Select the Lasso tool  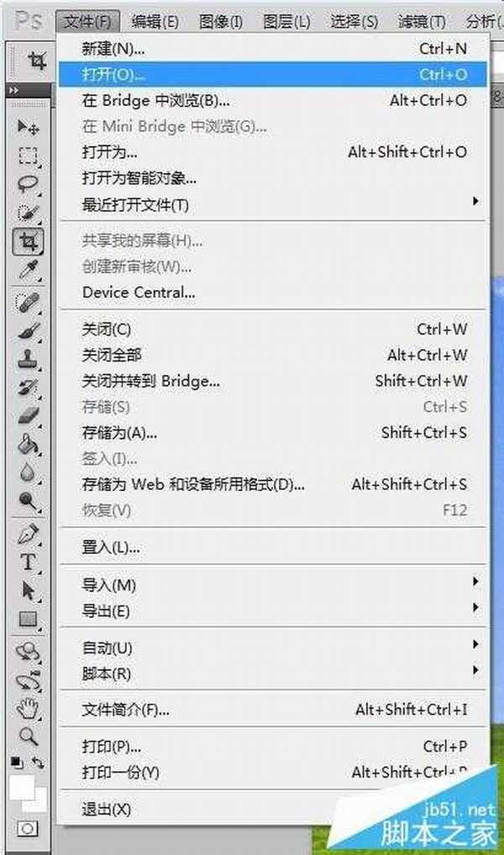(29, 182)
